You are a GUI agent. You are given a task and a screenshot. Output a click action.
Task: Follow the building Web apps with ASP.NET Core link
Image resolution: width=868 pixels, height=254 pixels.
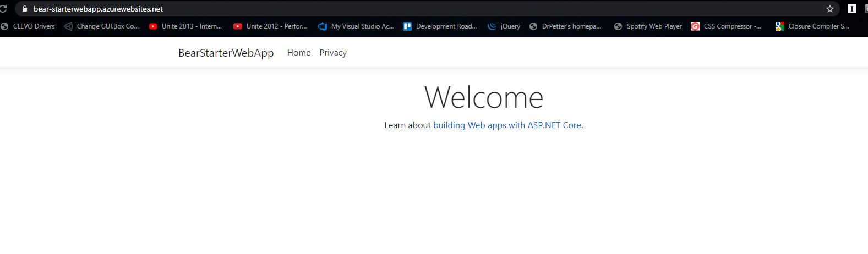point(507,125)
